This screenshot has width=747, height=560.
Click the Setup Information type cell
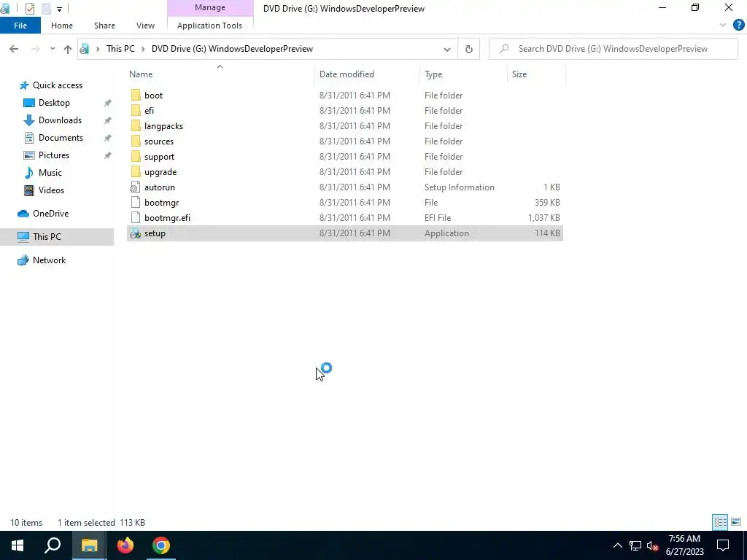pos(460,187)
